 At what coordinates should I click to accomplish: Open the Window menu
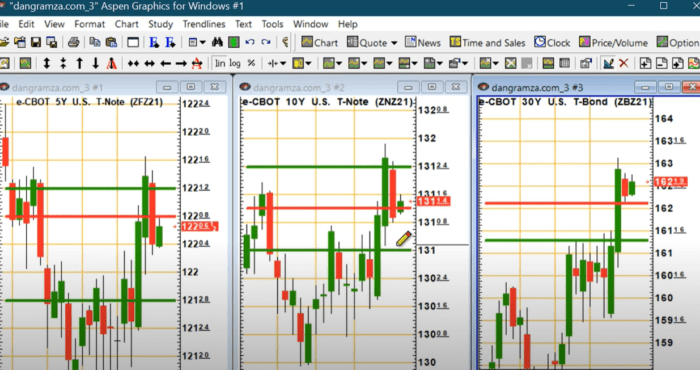(x=310, y=24)
